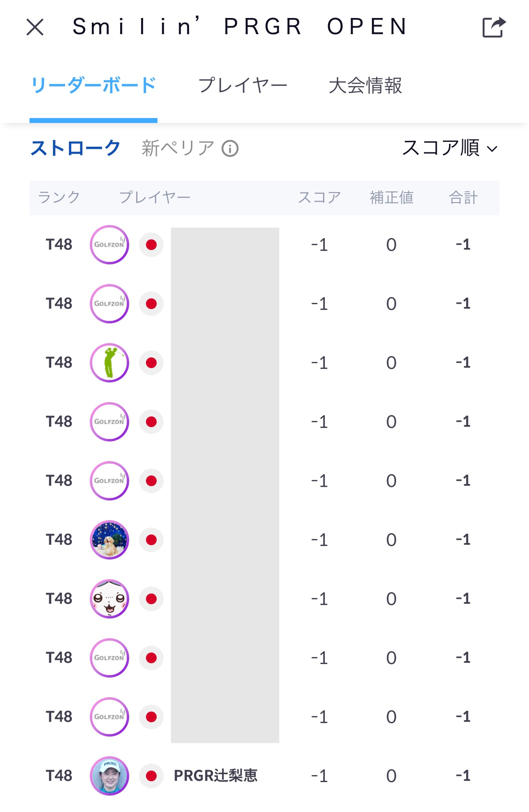The width and height of the screenshot is (529, 812).
Task: Tap the ランク column header
Action: click(x=59, y=198)
